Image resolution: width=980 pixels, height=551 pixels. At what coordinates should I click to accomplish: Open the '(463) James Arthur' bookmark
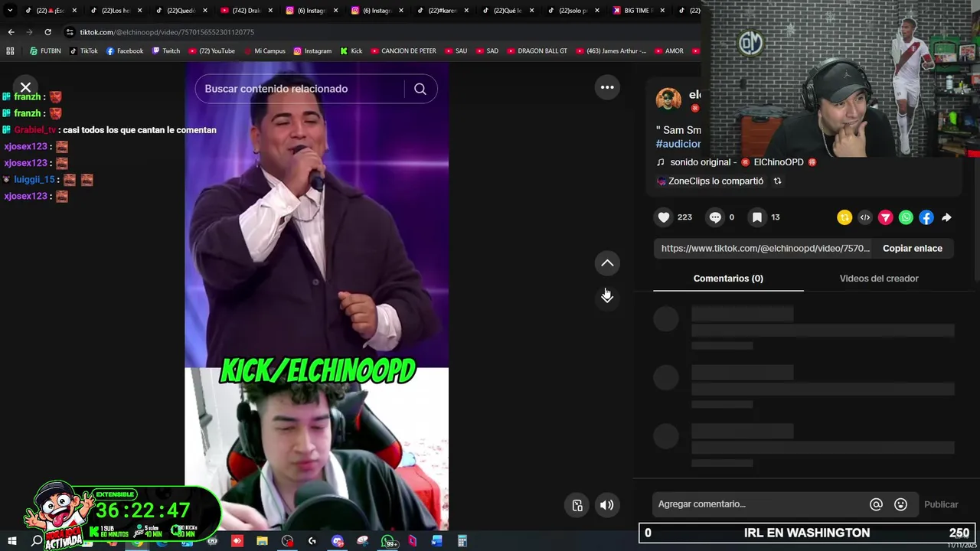point(611,51)
